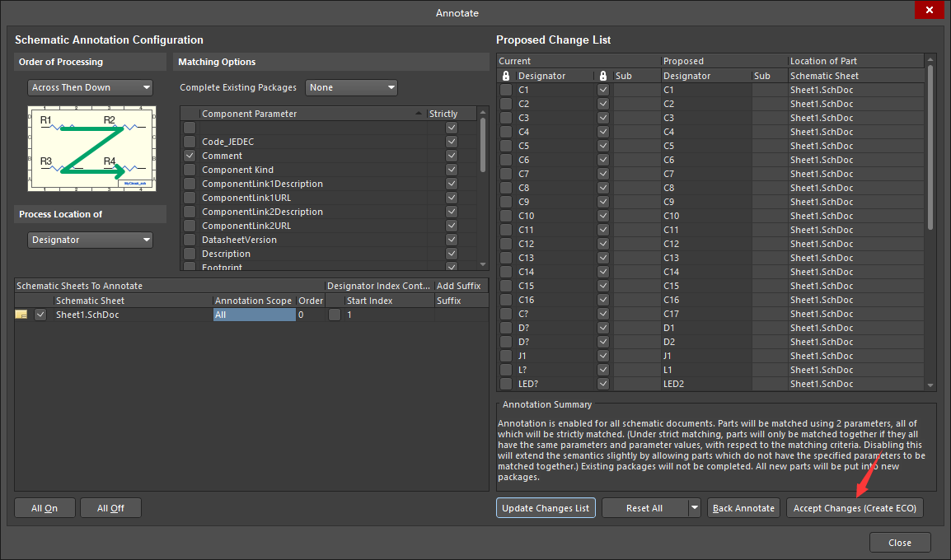Open the Reset All dropdown arrow
Viewport: 951px width, 560px height.
695,508
